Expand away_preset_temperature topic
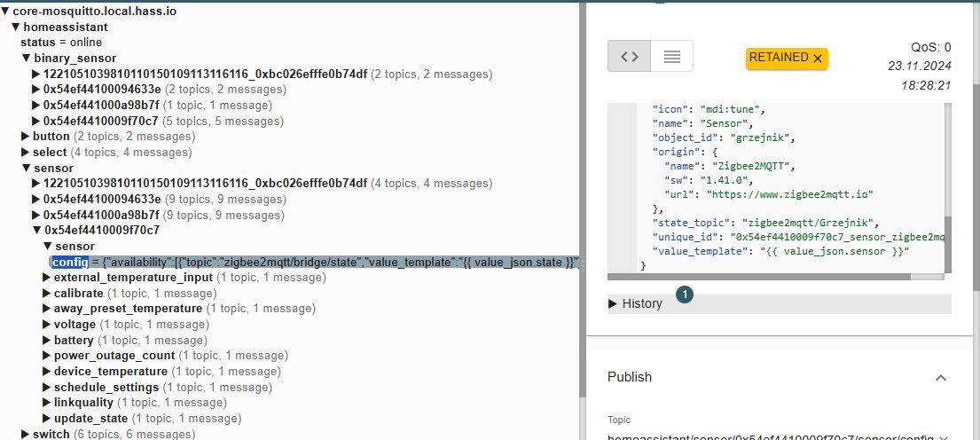980x440 pixels. point(47,309)
